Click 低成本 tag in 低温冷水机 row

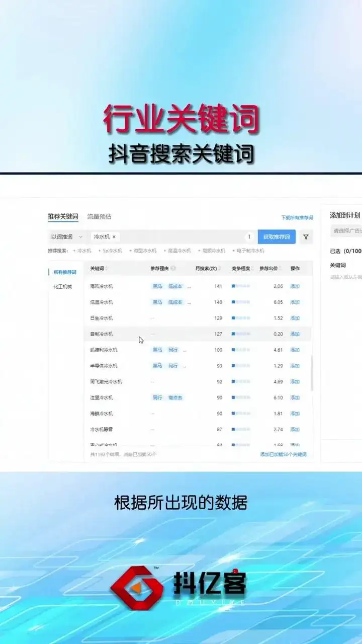(175, 302)
